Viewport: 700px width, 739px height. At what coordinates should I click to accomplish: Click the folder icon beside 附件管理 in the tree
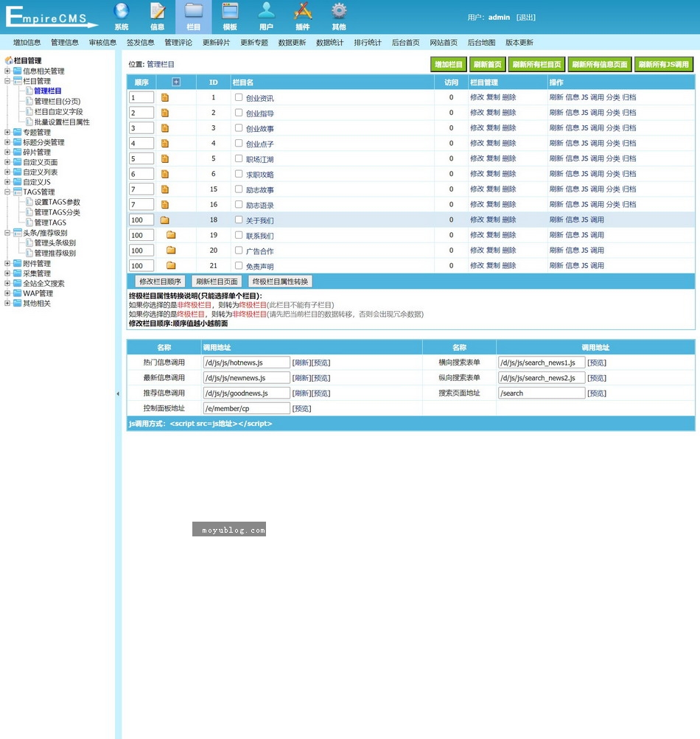(18, 264)
